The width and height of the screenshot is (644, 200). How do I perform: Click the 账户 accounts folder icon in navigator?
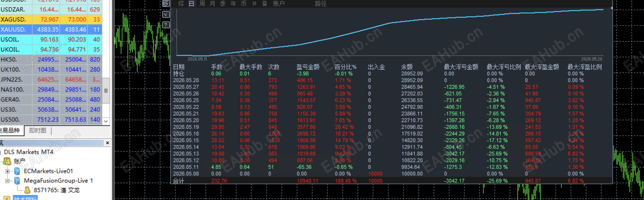tap(7, 161)
